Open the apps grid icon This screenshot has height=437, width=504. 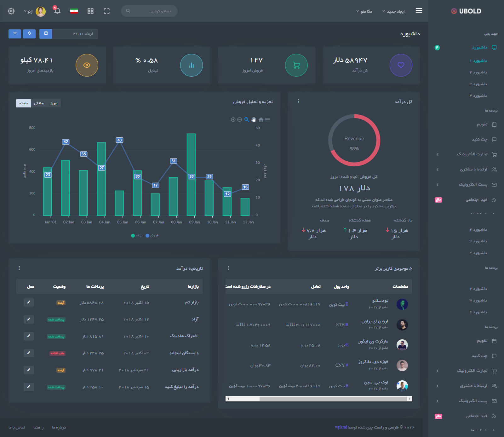[x=90, y=11]
